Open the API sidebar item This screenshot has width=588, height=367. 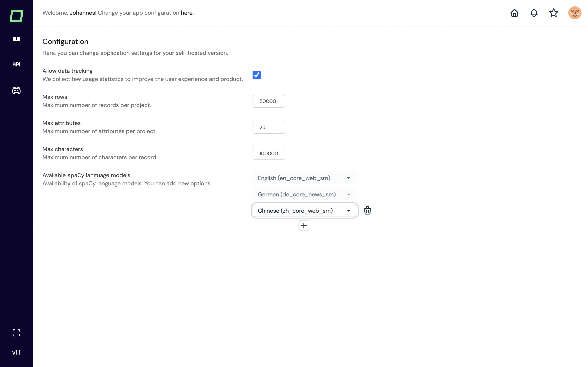(x=16, y=65)
